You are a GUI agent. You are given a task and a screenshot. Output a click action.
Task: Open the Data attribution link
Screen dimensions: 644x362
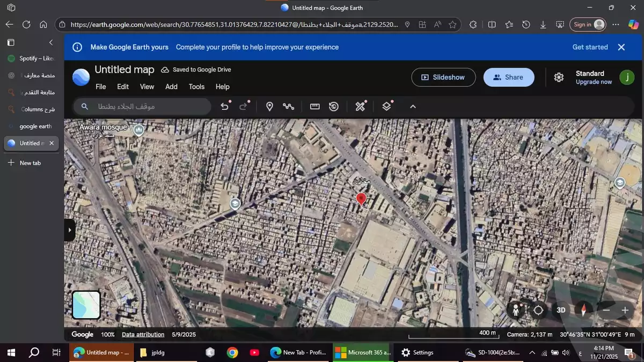tap(143, 334)
